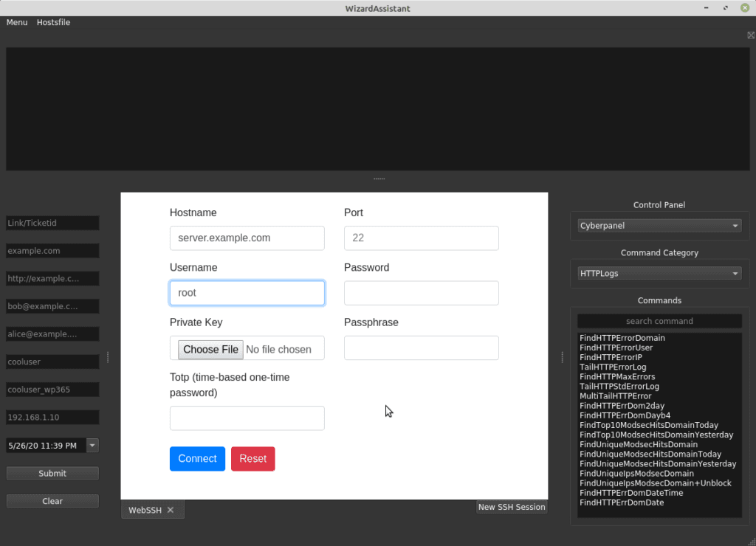Focus the Passphrase input field

coord(422,348)
